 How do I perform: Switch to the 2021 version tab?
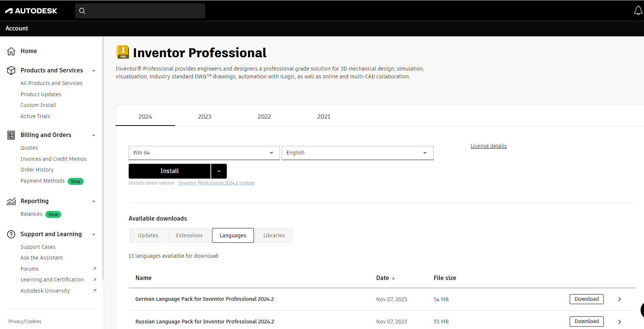[324, 117]
